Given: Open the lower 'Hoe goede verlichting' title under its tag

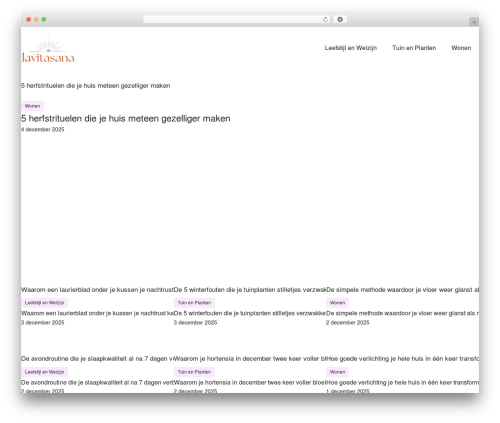Looking at the screenshot, I should 402,382.
